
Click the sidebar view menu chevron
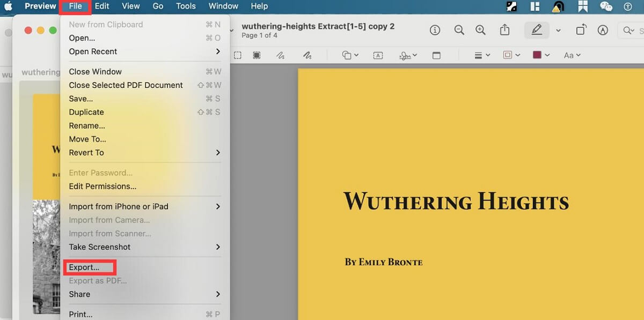232,31
